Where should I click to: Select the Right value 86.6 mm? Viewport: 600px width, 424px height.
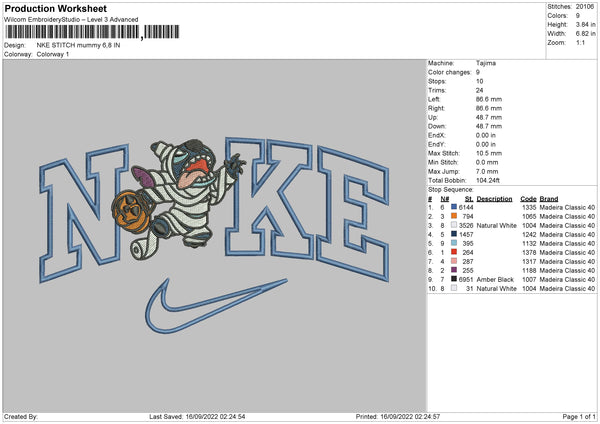489,108
